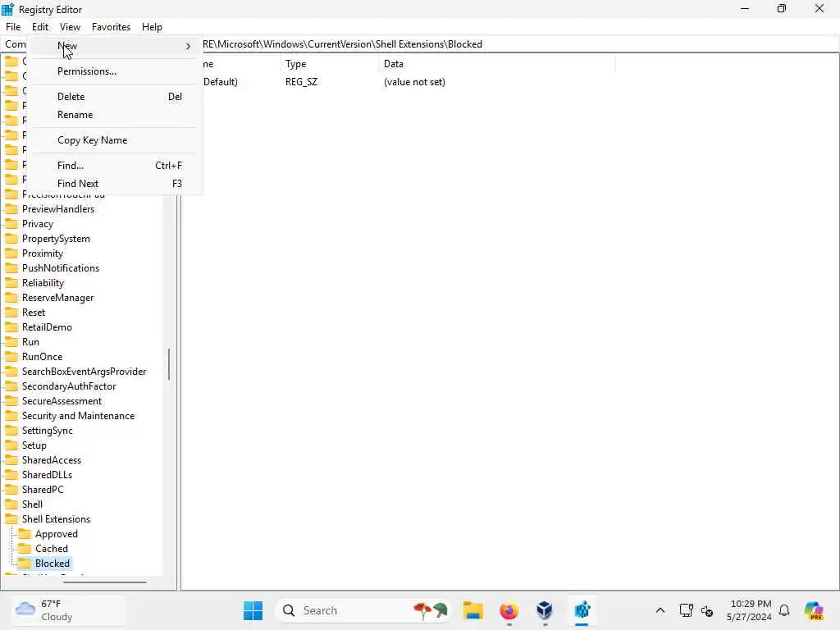
Task: Select the ReserveManager folder icon
Action: pos(11,297)
